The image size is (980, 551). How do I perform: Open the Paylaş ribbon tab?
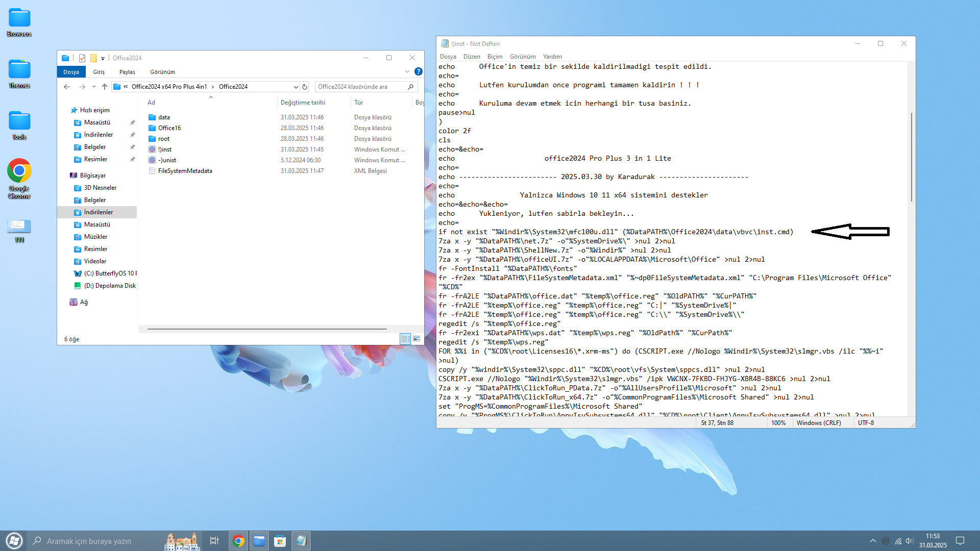(x=127, y=72)
